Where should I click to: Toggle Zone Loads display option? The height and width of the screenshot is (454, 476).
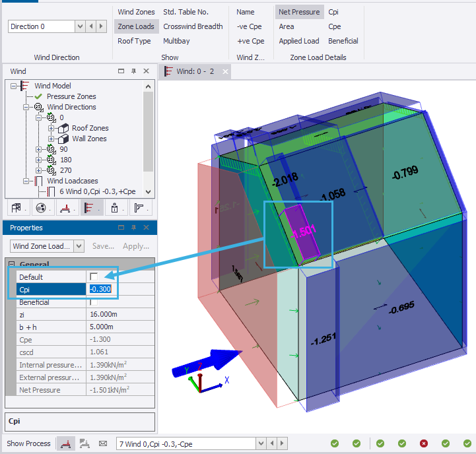pyautogui.click(x=135, y=26)
